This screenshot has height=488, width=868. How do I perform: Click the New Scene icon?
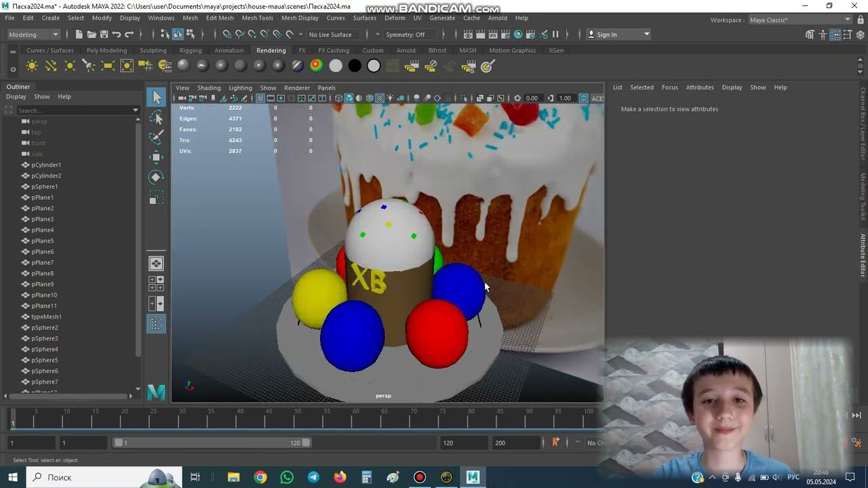[x=79, y=35]
